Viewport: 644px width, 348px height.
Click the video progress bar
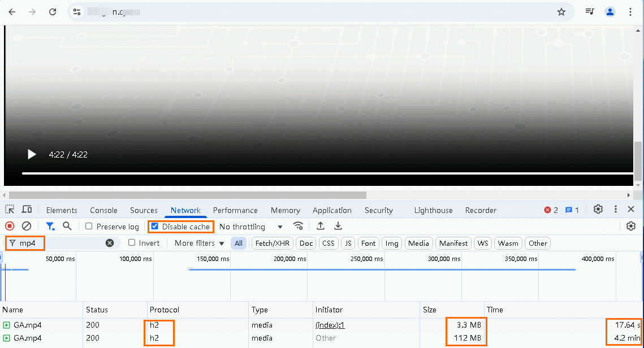(x=327, y=173)
